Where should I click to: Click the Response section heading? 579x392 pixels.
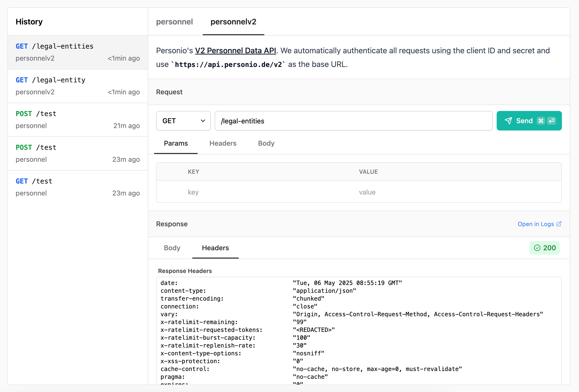(172, 224)
